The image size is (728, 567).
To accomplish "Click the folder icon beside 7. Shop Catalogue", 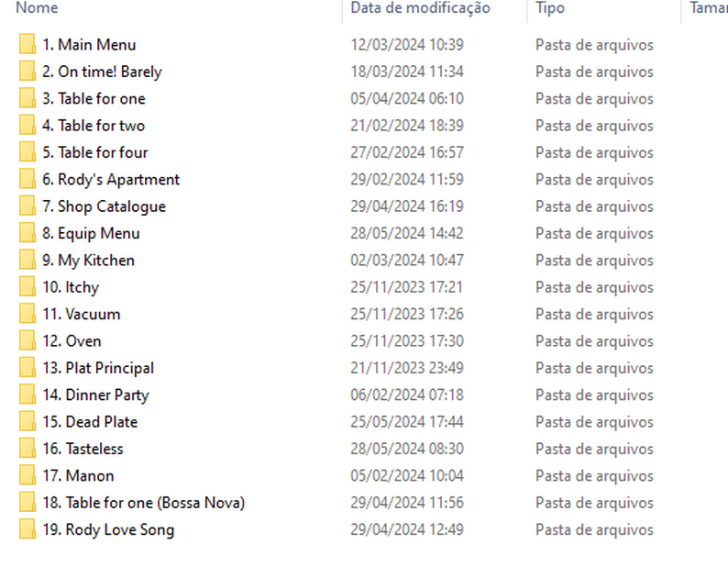I will tap(28, 206).
